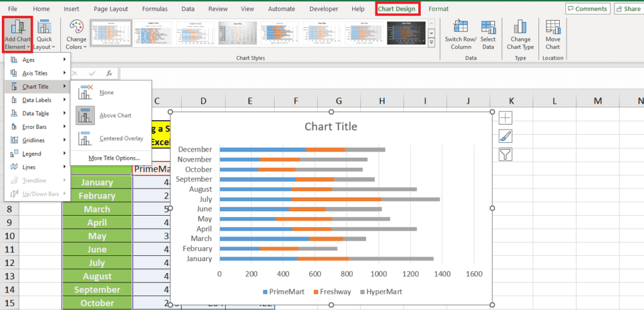644x310 pixels.
Task: Switch to the Page Layout tab
Action: tap(111, 9)
